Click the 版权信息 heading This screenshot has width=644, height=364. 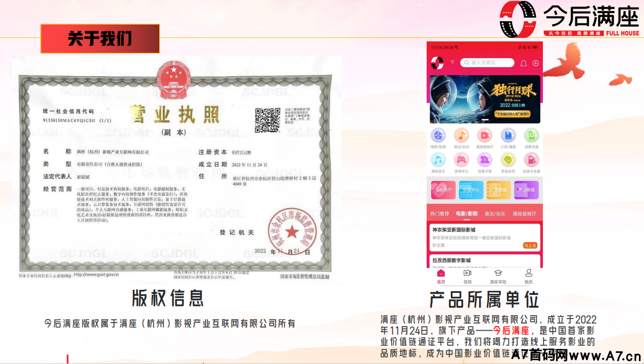coord(168,298)
